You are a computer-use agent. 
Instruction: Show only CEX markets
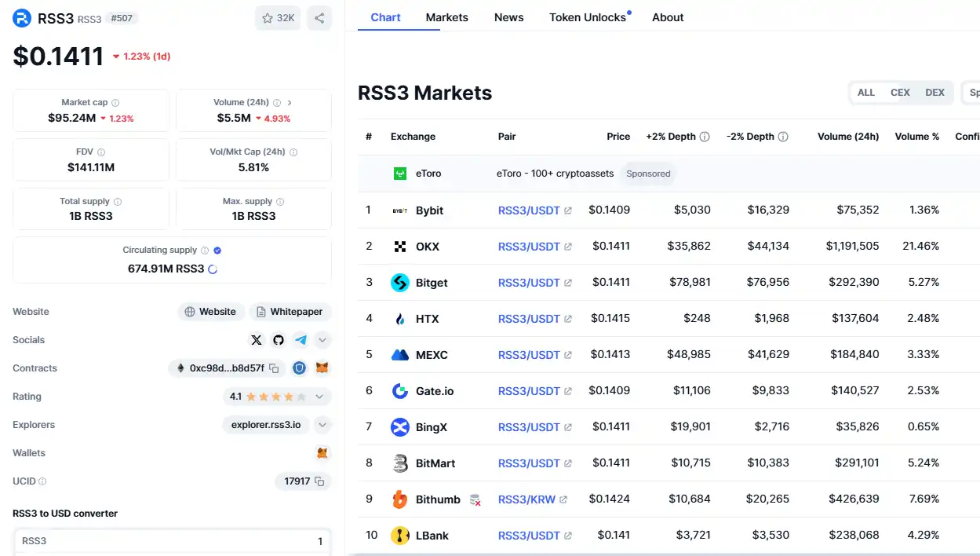coord(900,93)
